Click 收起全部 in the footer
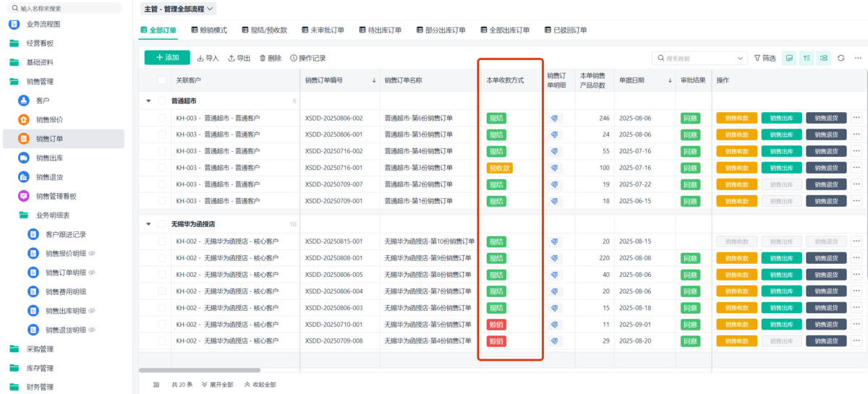Screen dimensions: 868x394 (x=260, y=385)
